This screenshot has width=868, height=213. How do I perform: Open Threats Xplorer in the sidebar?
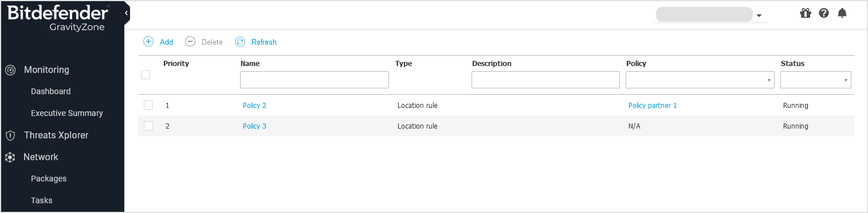56,135
